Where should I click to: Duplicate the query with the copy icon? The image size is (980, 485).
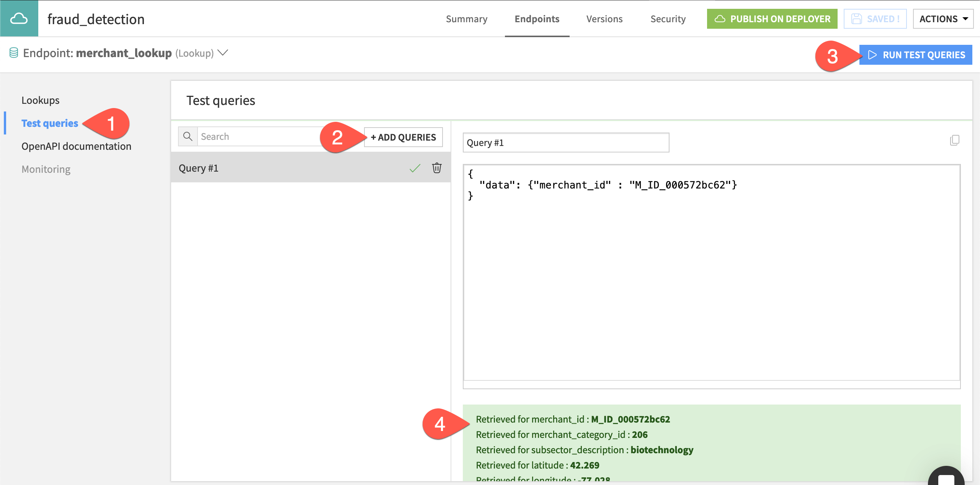pos(954,140)
